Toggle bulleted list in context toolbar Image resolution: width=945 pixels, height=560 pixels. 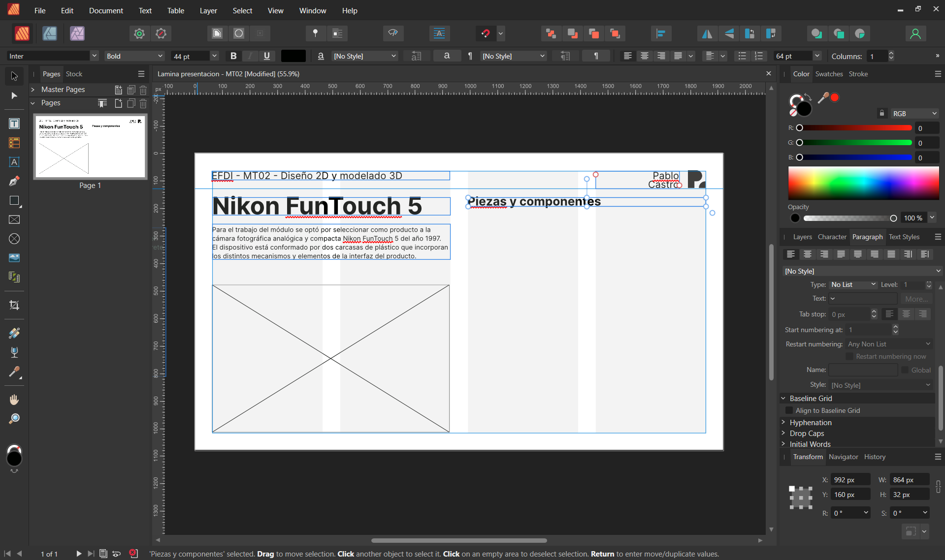pyautogui.click(x=742, y=56)
